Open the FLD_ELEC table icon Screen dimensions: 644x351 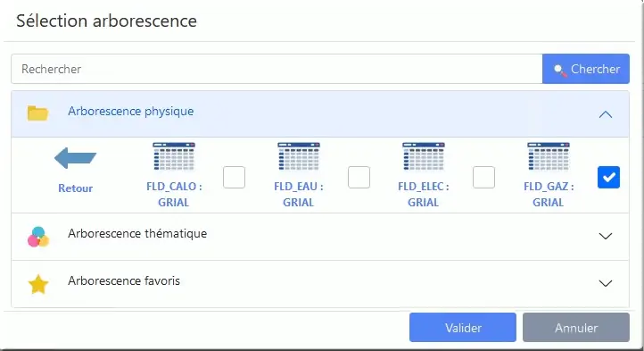(424, 156)
